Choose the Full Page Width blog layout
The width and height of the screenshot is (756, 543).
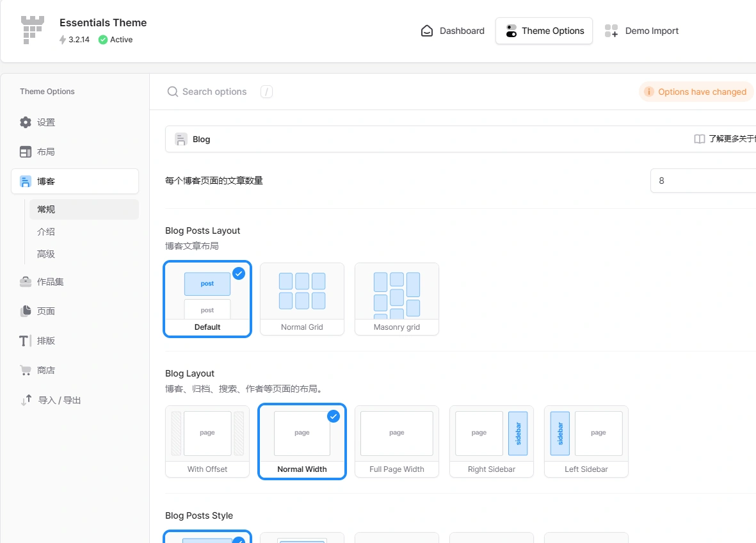click(397, 441)
